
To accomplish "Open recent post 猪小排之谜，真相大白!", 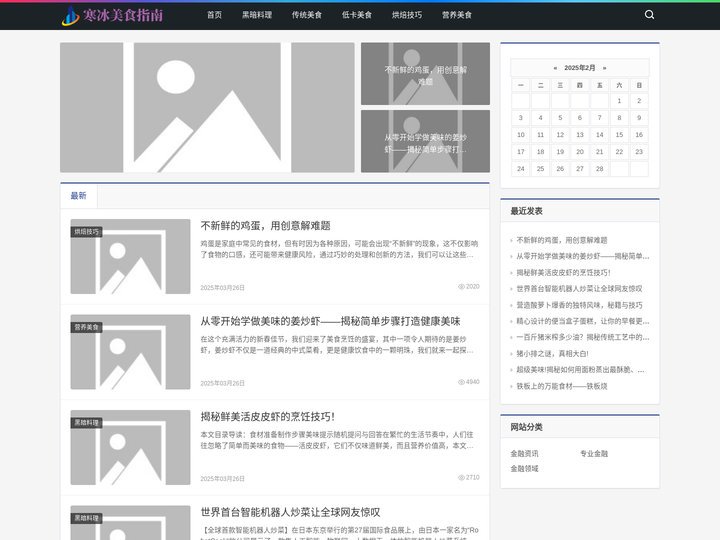I will click(552, 354).
